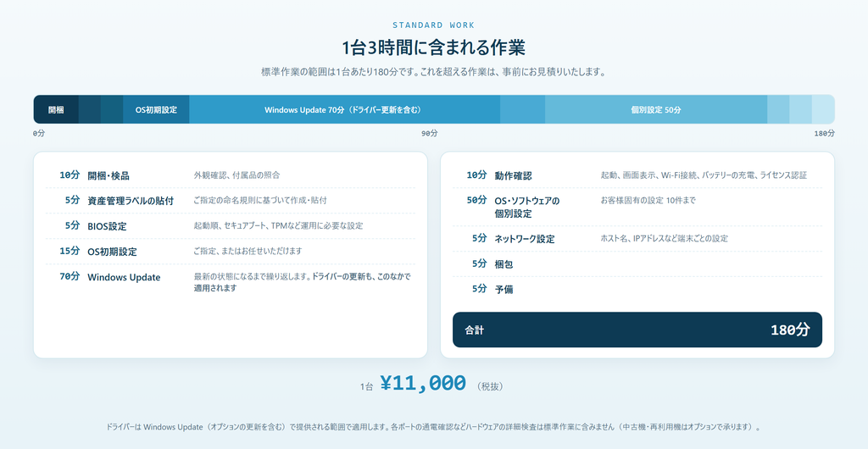Click the 180分 total value

(790, 330)
